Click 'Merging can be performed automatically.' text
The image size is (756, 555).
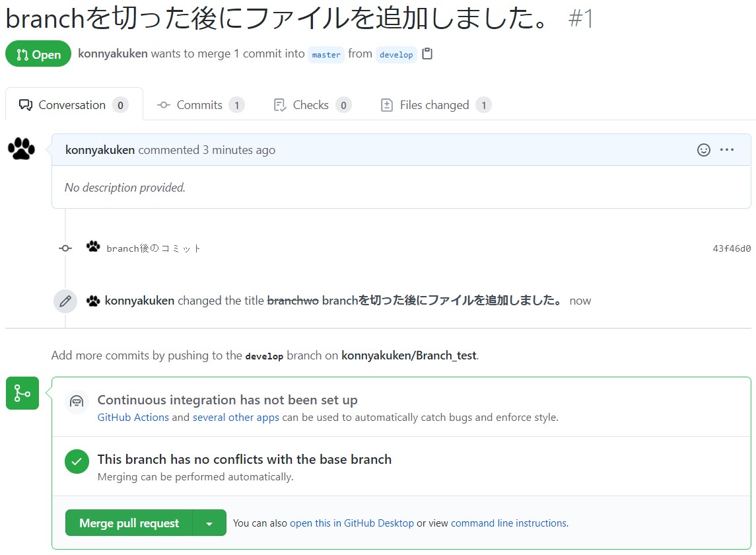195,477
